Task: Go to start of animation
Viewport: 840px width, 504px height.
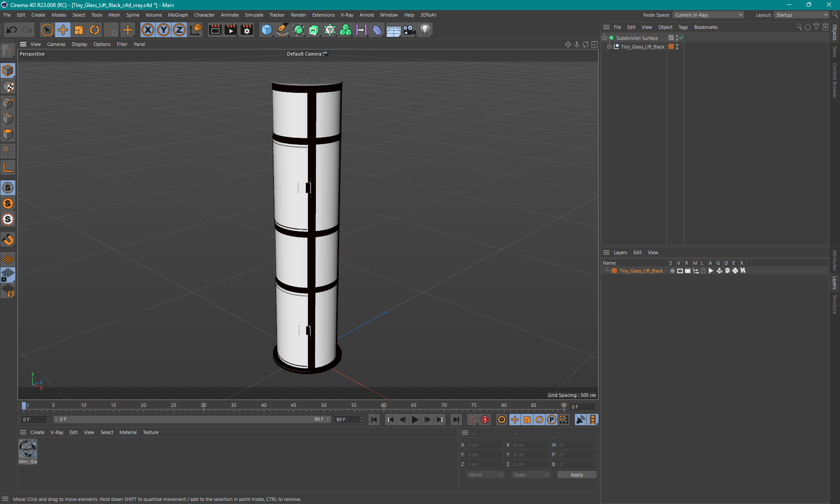Action: click(374, 420)
